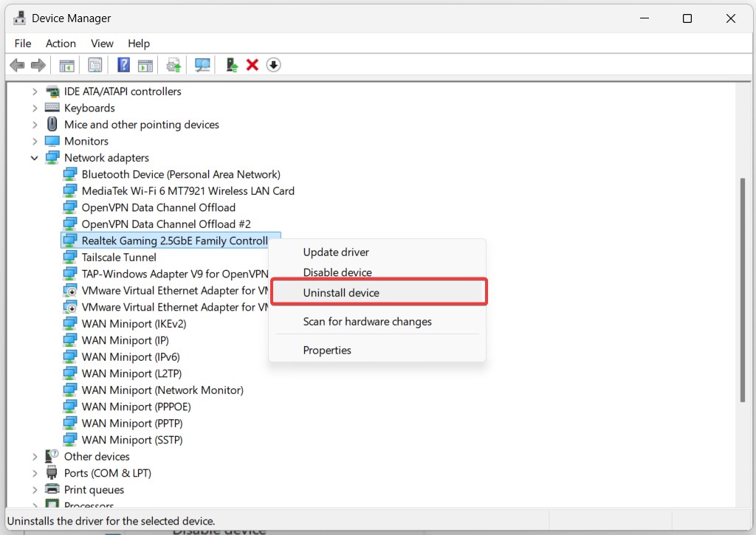Select OpenVPN Data Channel Offload #2

click(166, 224)
